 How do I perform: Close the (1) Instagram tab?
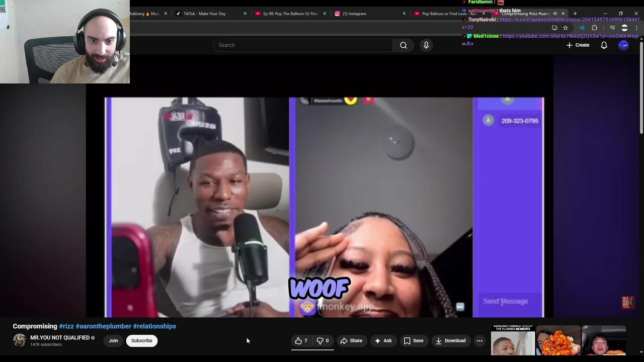(x=404, y=14)
